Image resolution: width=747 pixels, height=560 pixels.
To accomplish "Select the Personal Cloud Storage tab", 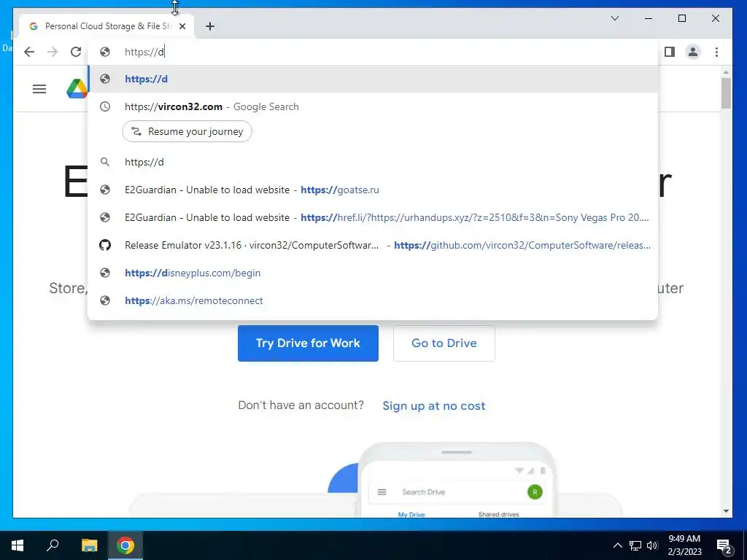I will (107, 27).
